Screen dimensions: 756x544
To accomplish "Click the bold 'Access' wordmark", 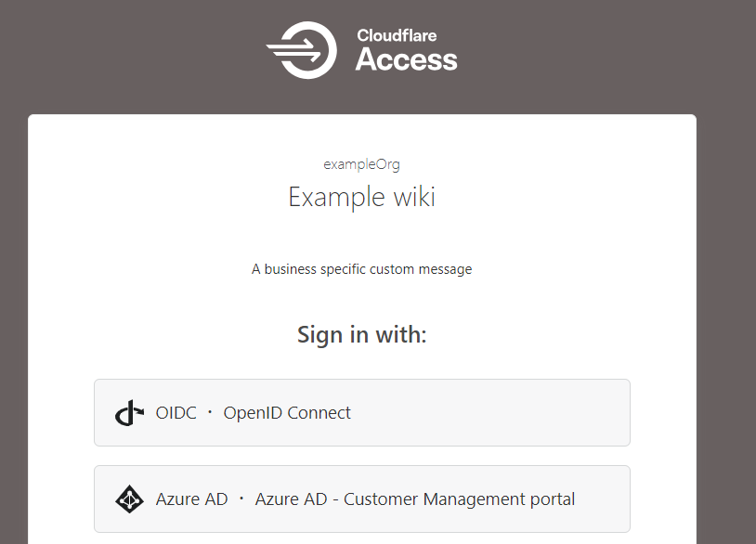I will click(x=407, y=60).
